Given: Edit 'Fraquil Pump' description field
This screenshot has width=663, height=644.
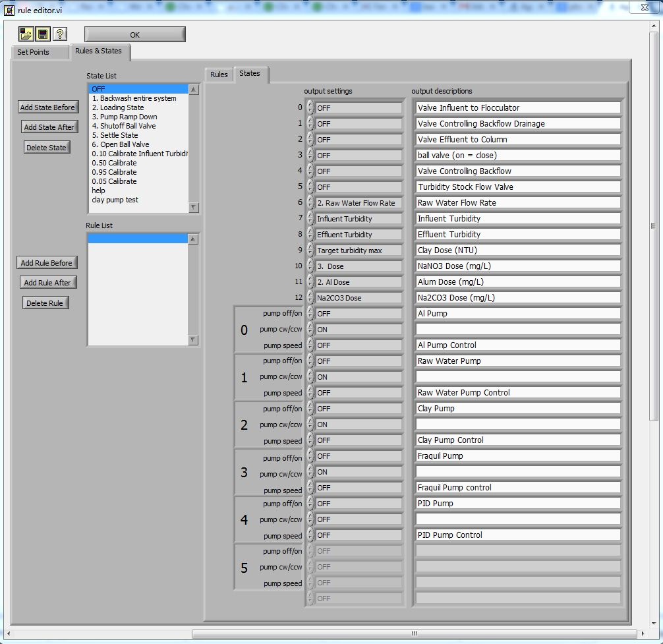Looking at the screenshot, I should pos(518,456).
